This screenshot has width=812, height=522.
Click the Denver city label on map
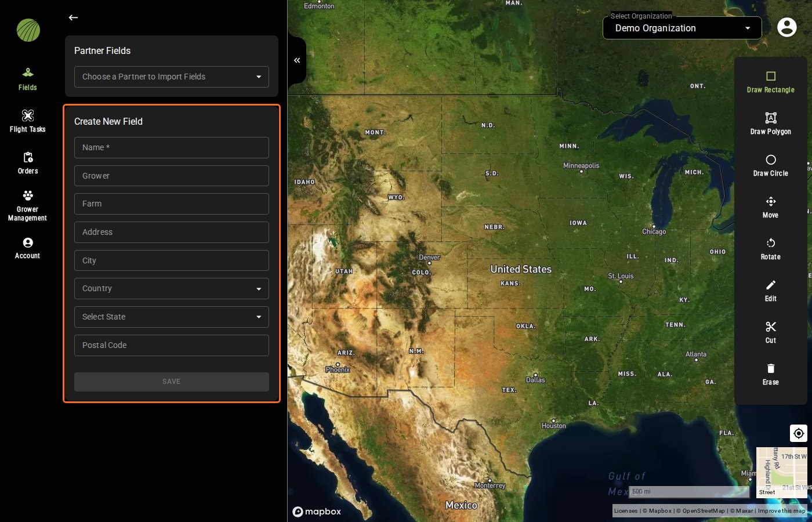429,258
